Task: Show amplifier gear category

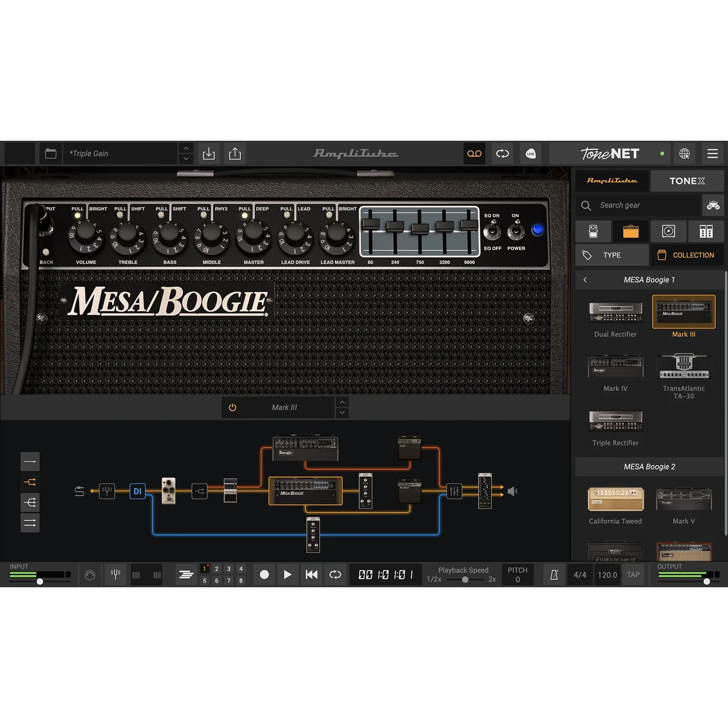Action: click(x=630, y=232)
